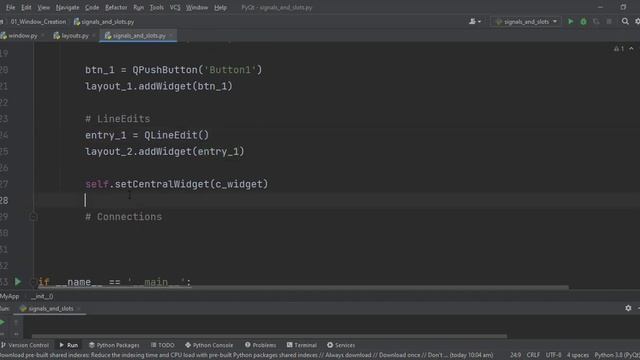Screen dimensions: 640x360
Task: Open Search Everywhere magnifier icon
Action: pyautogui.click(x=625, y=22)
